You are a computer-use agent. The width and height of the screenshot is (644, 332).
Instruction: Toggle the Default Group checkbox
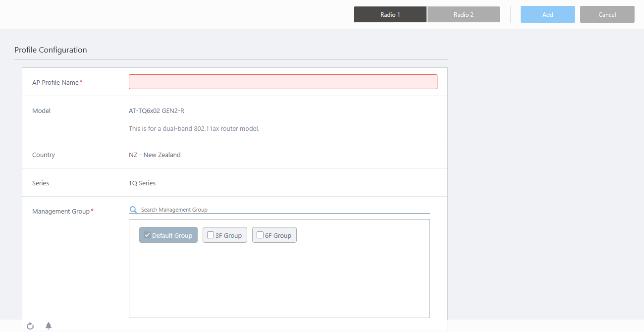[x=147, y=235]
